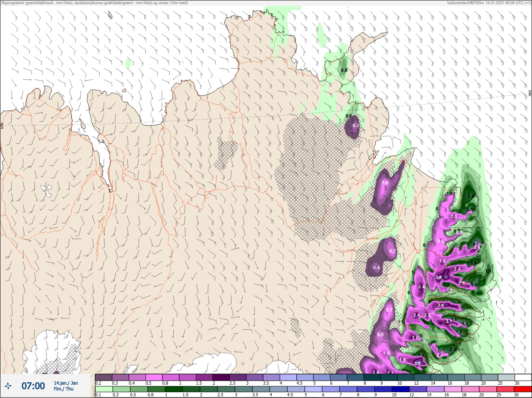Image resolution: width=532 pixels, height=398 pixels.
Task: Select the dark purple upper legend swatch at 2
Action: click(x=221, y=377)
